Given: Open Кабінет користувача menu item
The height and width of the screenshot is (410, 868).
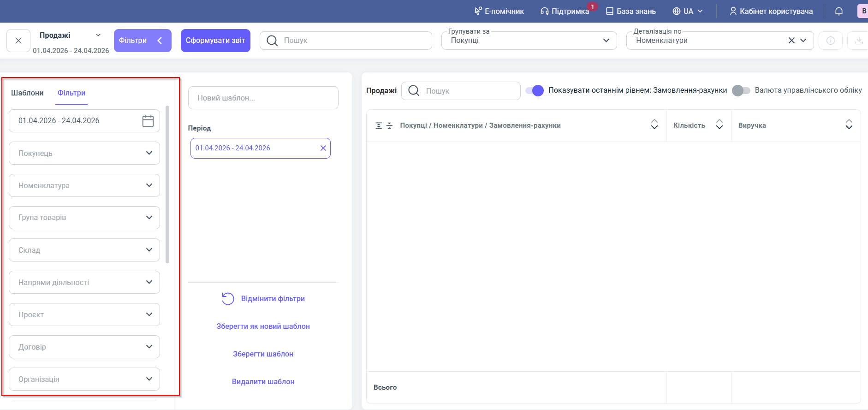Looking at the screenshot, I should [x=771, y=11].
